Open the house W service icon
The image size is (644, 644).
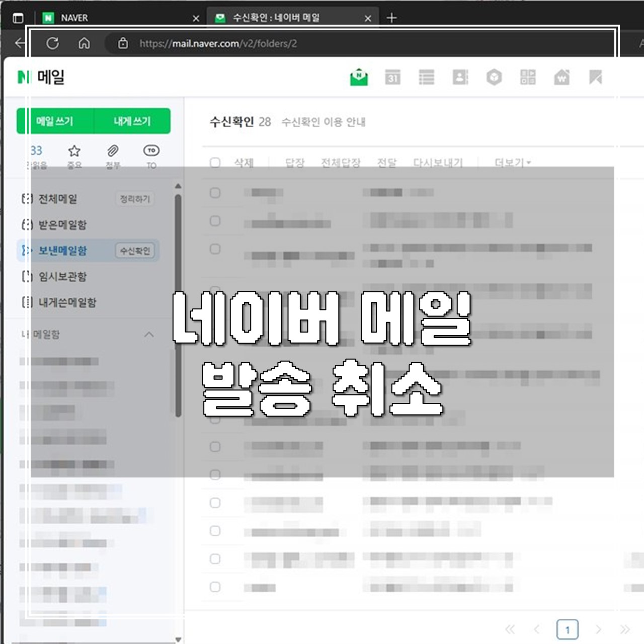[x=561, y=77]
